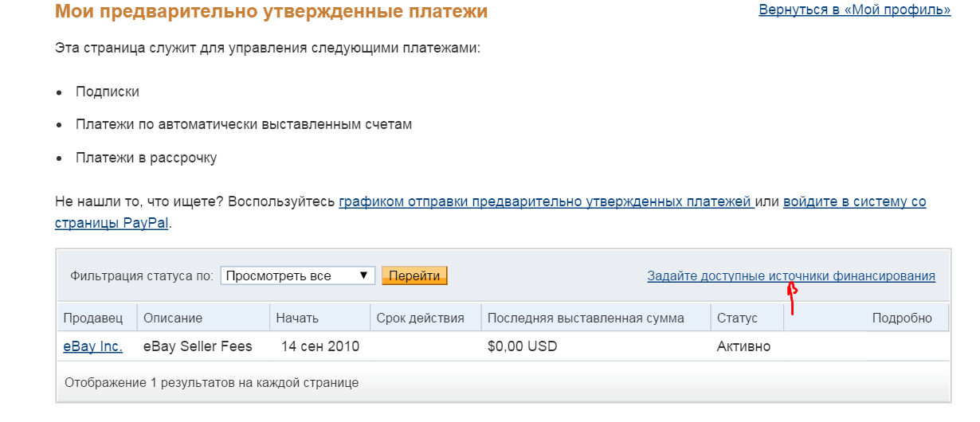Click the «14 сен 2010» start date cell

point(320,346)
